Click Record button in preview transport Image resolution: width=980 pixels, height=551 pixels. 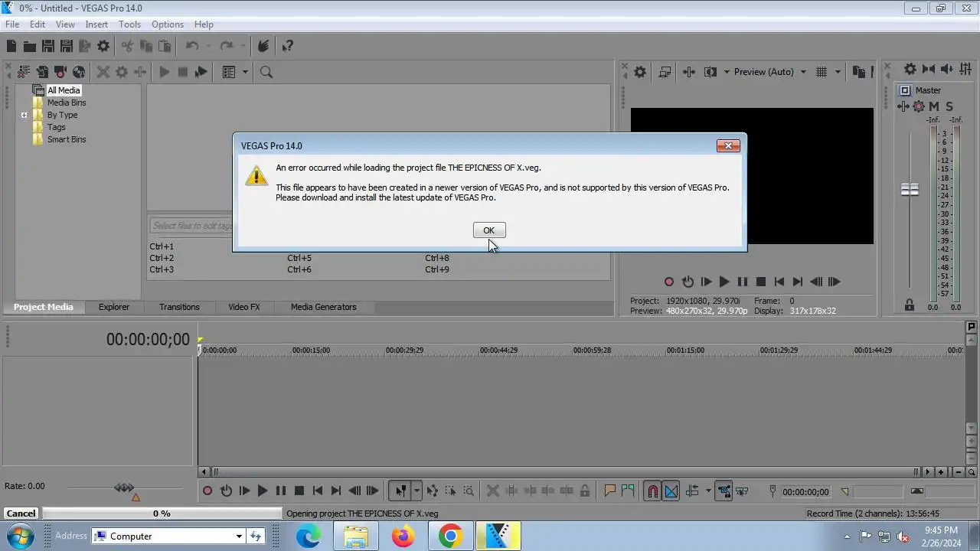pyautogui.click(x=669, y=282)
